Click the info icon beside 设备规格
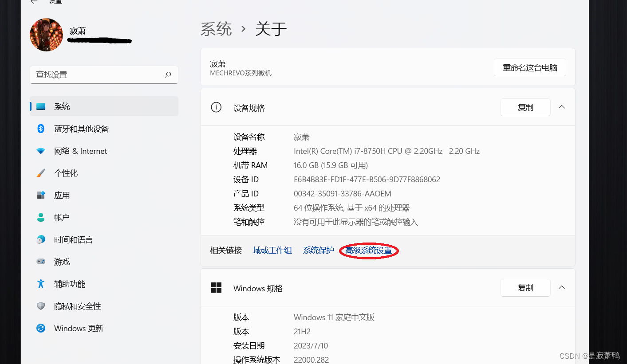This screenshot has height=364, width=627. (x=216, y=107)
